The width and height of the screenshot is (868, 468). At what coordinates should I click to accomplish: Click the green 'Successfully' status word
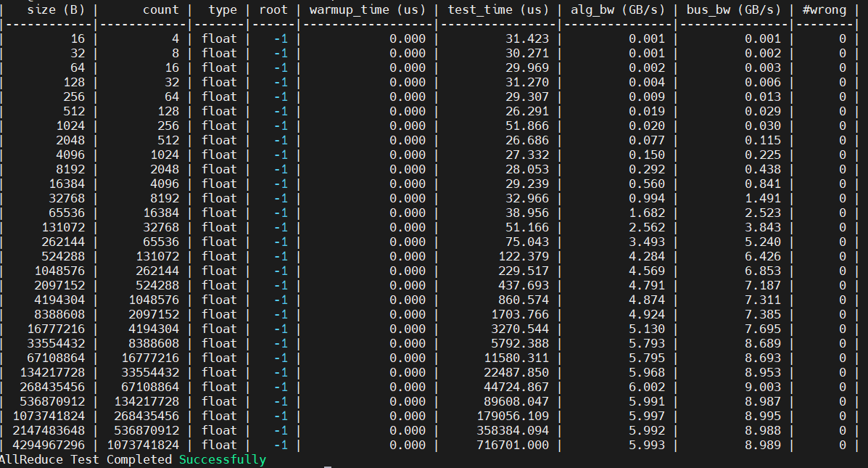[223, 459]
